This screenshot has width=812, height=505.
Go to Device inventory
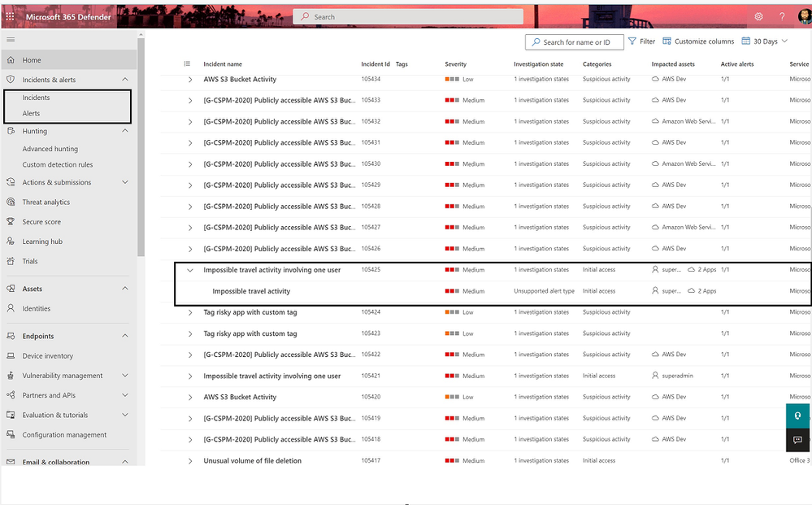48,356
